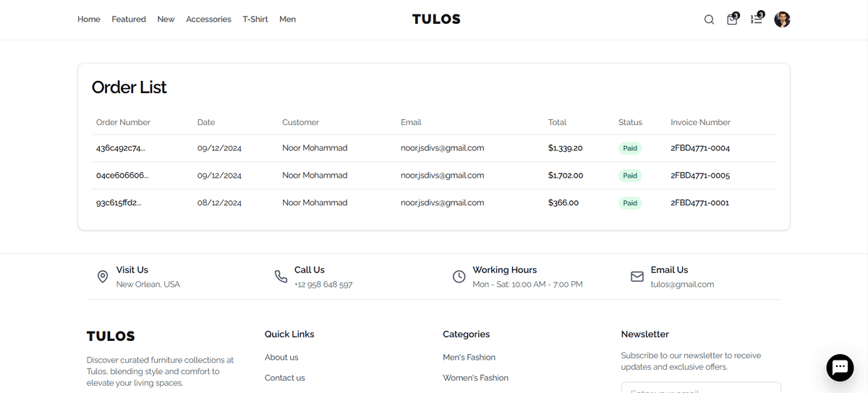
Task: Open the user profile avatar
Action: pos(782,20)
